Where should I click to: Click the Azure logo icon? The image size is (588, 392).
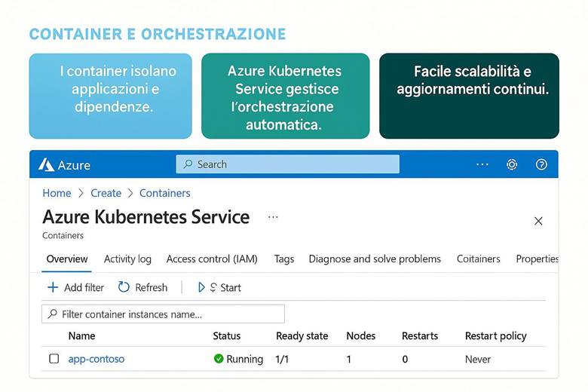point(46,164)
